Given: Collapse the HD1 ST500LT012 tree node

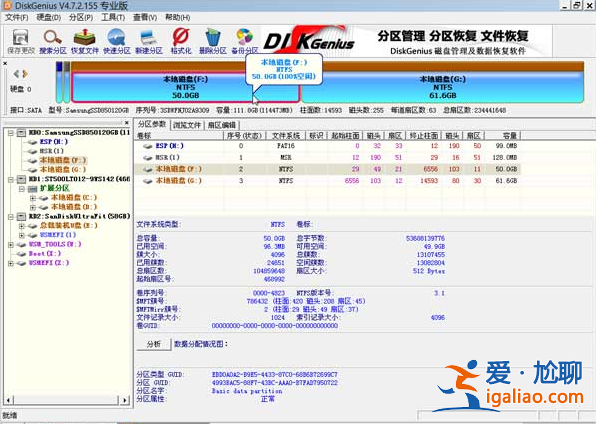Looking at the screenshot, I should click(11, 179).
